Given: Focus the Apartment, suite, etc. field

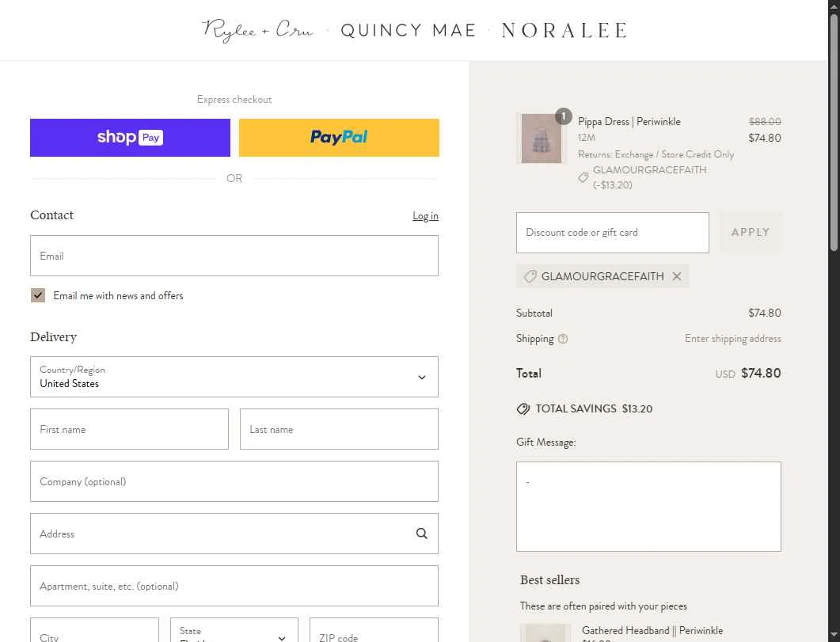Looking at the screenshot, I should [234, 586].
